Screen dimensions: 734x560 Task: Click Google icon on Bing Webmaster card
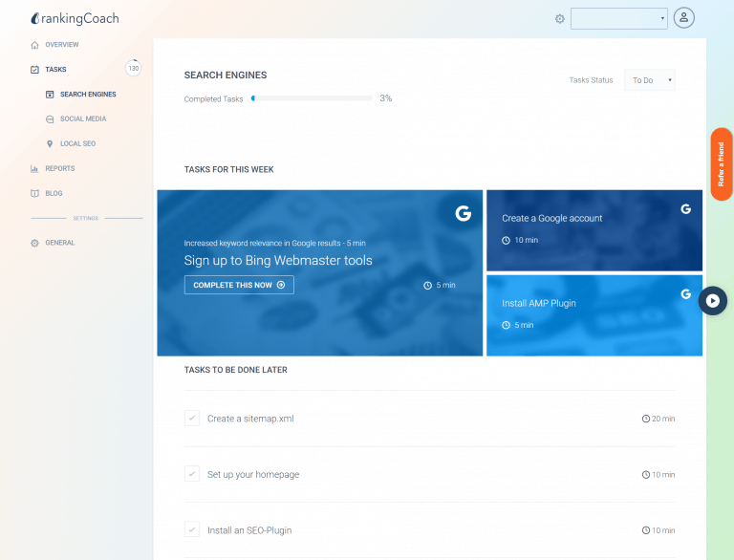coord(463,213)
